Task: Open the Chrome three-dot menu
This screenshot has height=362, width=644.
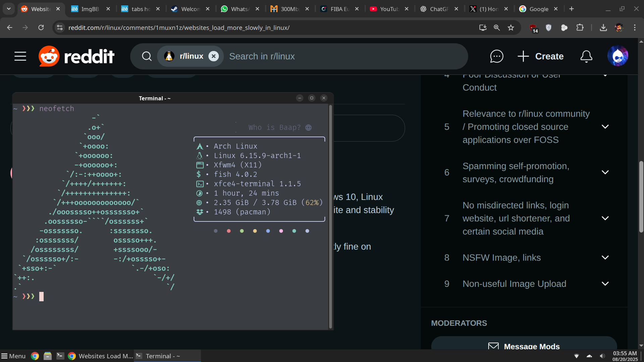Action: coord(635,28)
